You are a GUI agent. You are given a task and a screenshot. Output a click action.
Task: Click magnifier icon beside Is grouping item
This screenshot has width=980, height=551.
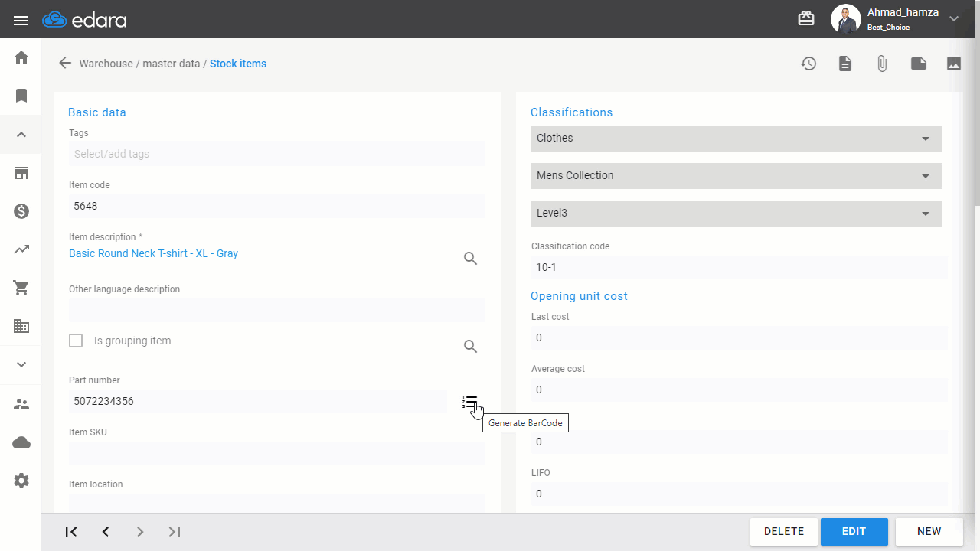tap(471, 347)
